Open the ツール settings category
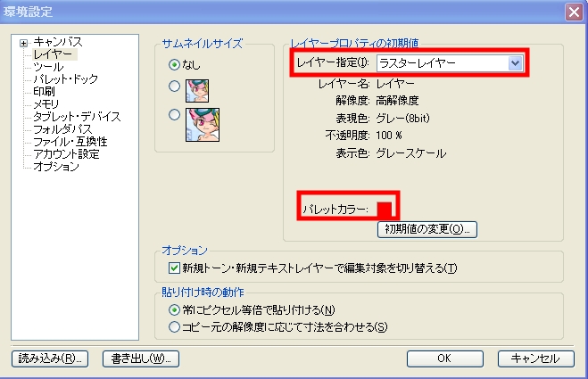The image size is (588, 379). (48, 67)
